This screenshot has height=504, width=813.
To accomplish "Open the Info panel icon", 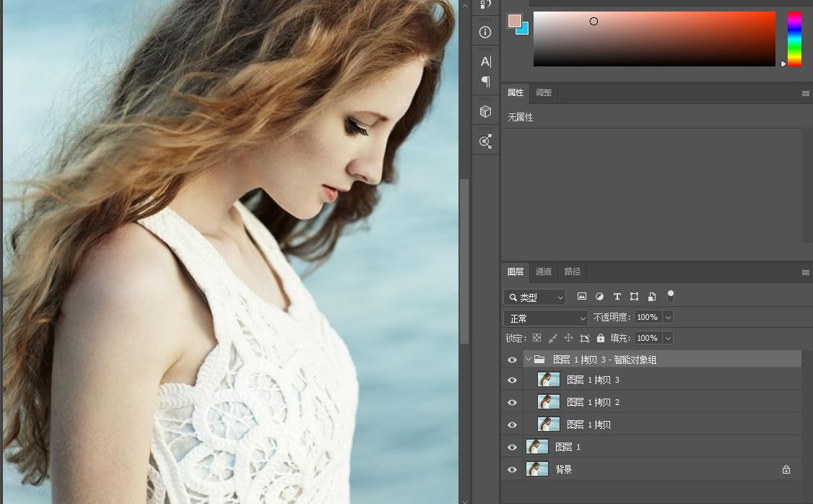I will [485, 32].
